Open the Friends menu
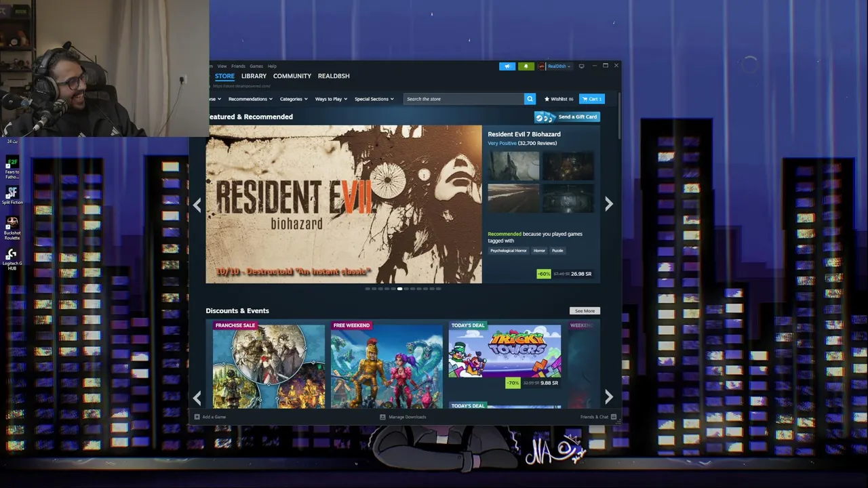868x488 pixels. (238, 66)
